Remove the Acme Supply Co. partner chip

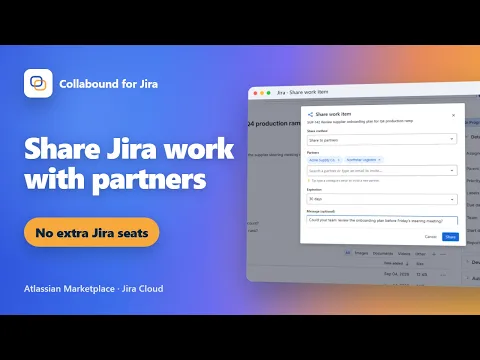coord(339,160)
